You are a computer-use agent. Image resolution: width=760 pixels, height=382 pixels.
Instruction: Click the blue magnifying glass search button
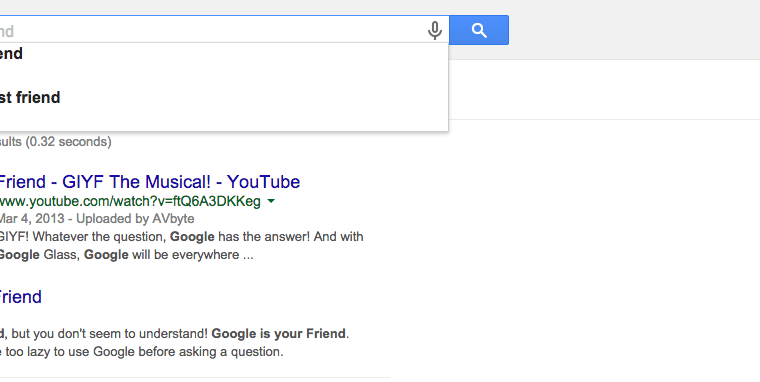click(x=479, y=30)
